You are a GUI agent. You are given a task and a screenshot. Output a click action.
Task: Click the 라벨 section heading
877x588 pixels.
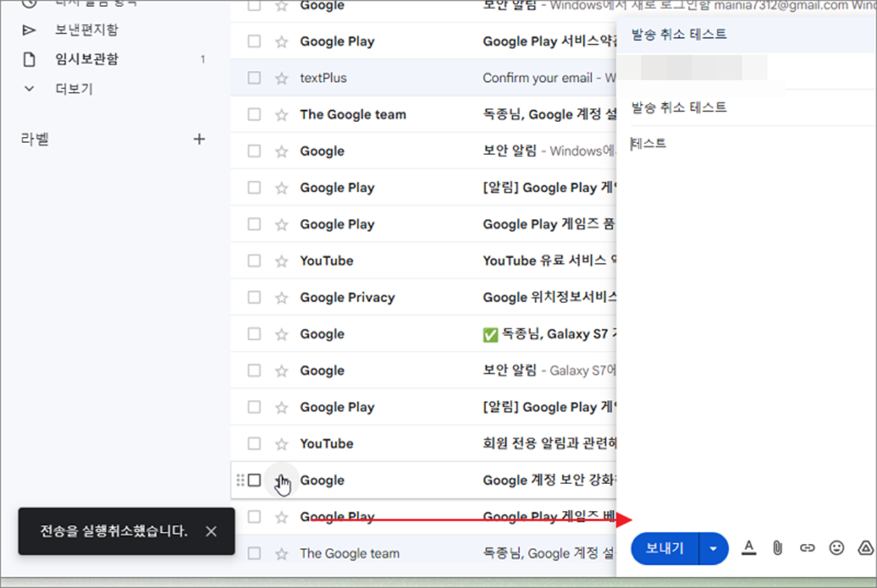pyautogui.click(x=34, y=139)
